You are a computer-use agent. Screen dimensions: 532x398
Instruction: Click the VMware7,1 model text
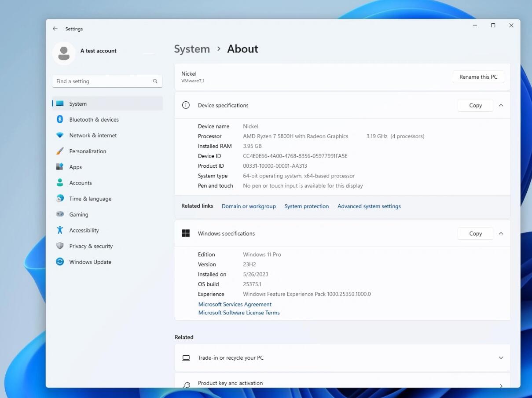point(193,81)
